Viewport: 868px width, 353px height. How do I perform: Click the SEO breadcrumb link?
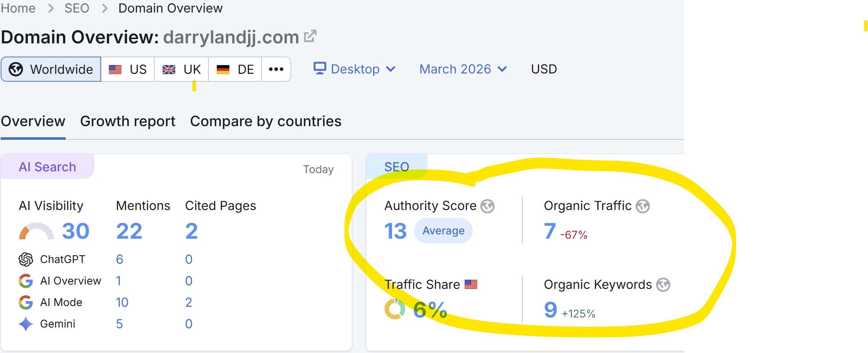tap(76, 8)
